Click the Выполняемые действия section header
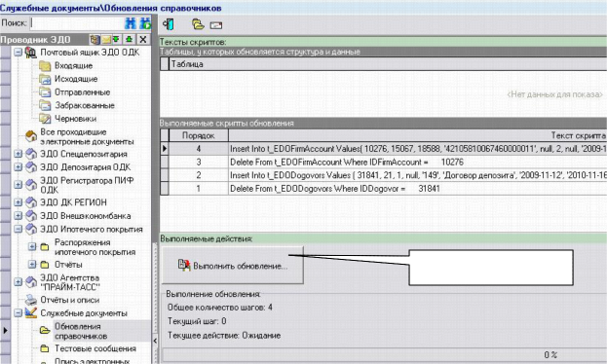This screenshot has height=364, width=607. [383, 238]
